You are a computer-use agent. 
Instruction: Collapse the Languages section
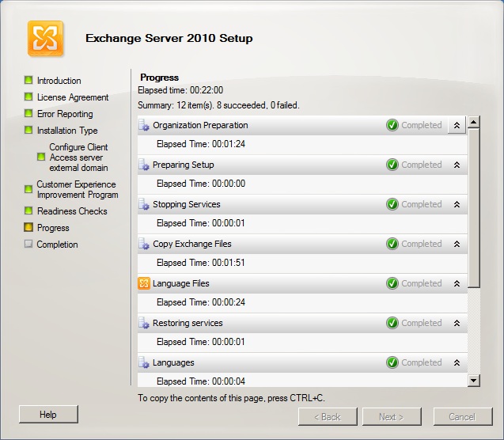pyautogui.click(x=457, y=362)
